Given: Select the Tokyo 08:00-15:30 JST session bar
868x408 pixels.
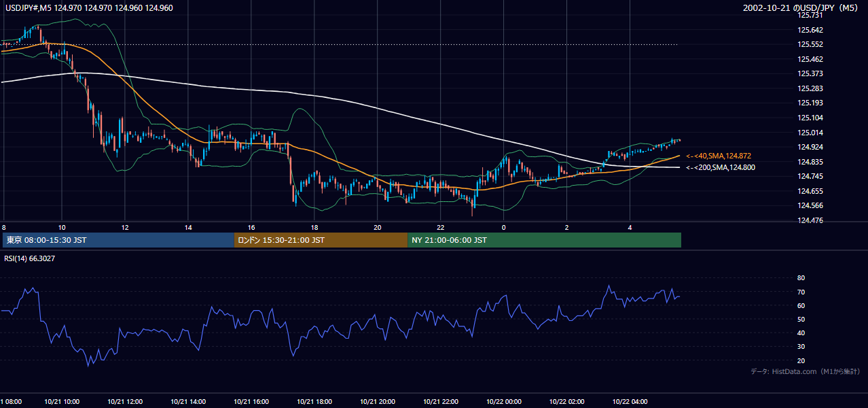Looking at the screenshot, I should tap(118, 240).
